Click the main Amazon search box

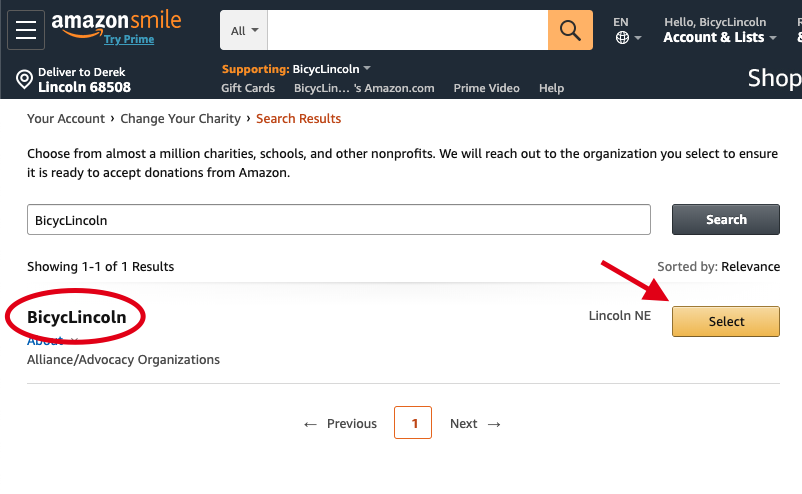[408, 30]
